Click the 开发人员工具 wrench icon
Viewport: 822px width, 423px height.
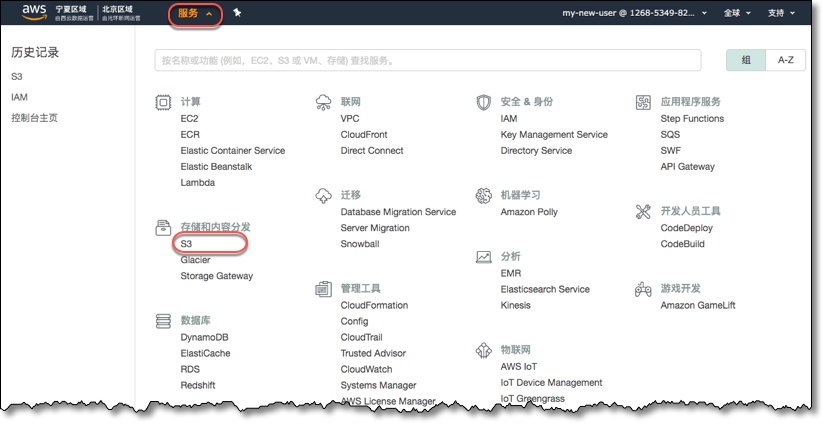643,212
